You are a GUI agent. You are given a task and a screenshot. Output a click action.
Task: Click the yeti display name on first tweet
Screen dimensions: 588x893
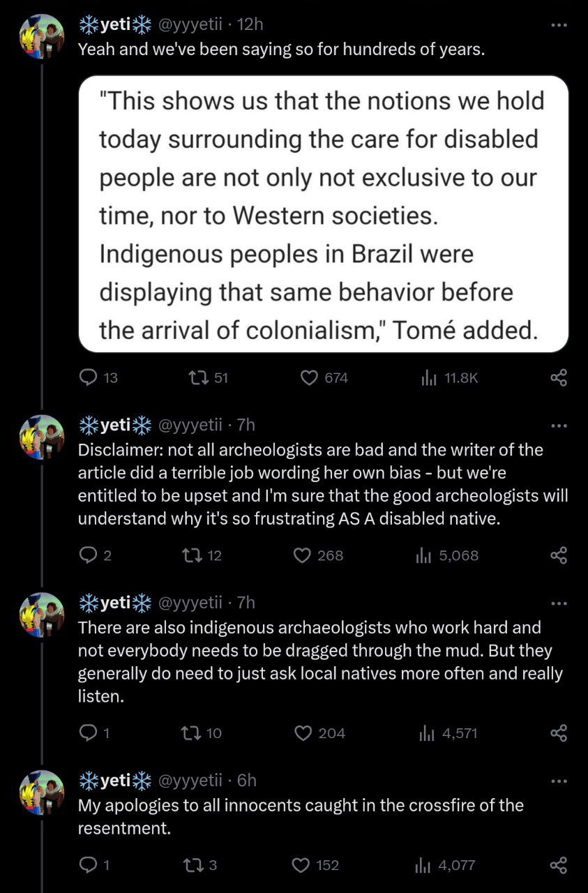tap(115, 25)
